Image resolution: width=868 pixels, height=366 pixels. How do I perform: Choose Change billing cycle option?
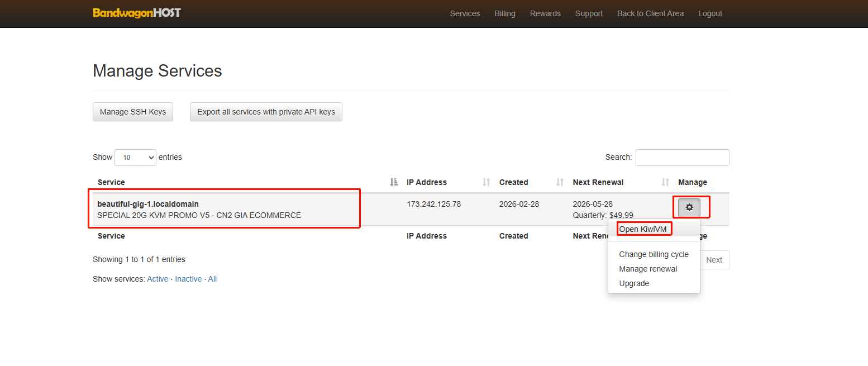point(654,254)
